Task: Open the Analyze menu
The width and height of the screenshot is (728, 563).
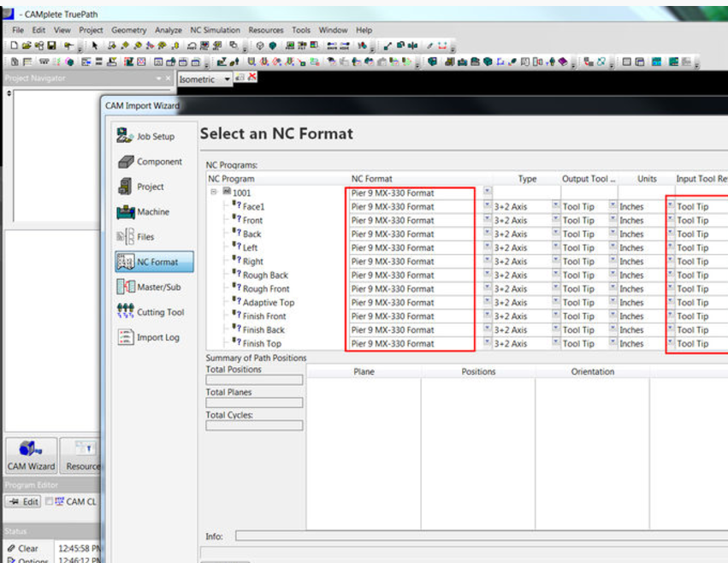Action: (168, 30)
